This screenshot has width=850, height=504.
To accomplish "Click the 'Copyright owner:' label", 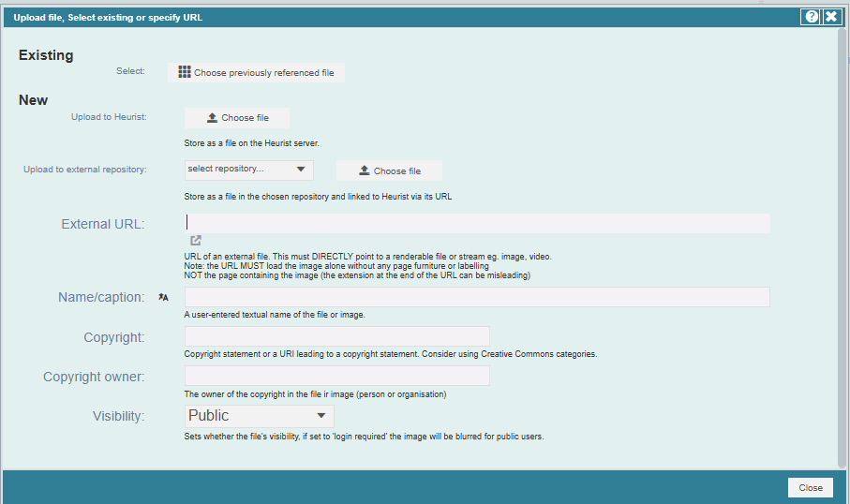I will [94, 377].
